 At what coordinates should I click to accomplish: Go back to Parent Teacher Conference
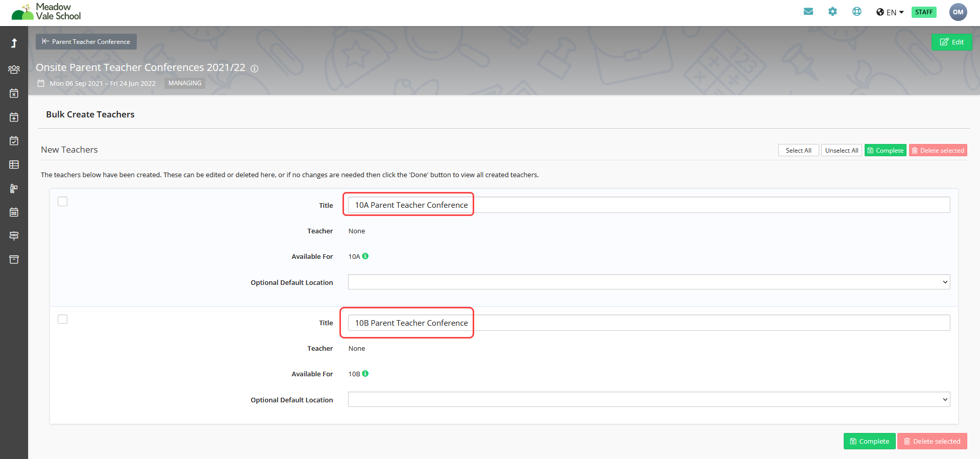pos(86,42)
